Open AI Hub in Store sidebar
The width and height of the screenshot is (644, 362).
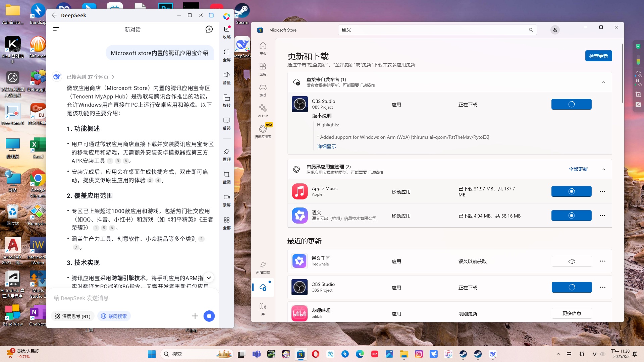click(263, 111)
